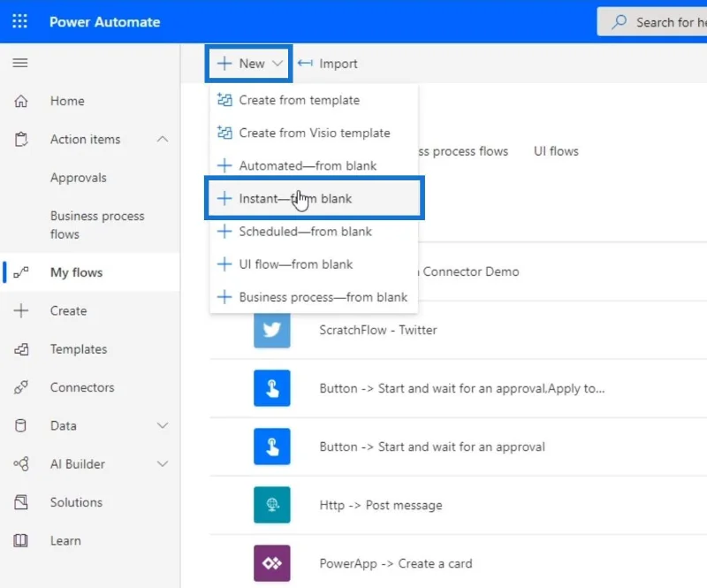Open the Connector Demo flow
The width and height of the screenshot is (707, 588).
(x=470, y=271)
